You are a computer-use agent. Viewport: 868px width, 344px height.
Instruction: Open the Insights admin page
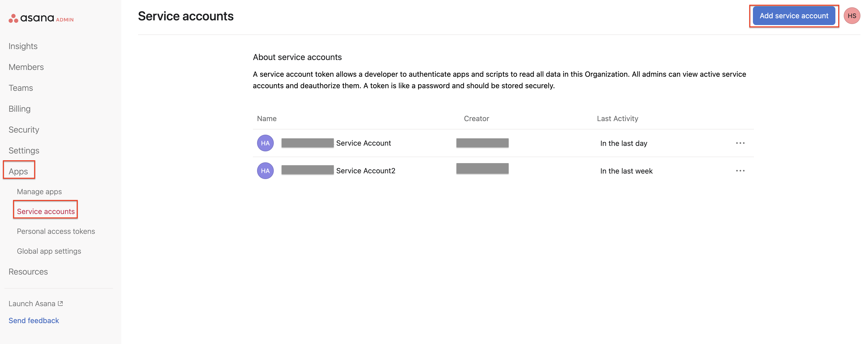point(23,46)
